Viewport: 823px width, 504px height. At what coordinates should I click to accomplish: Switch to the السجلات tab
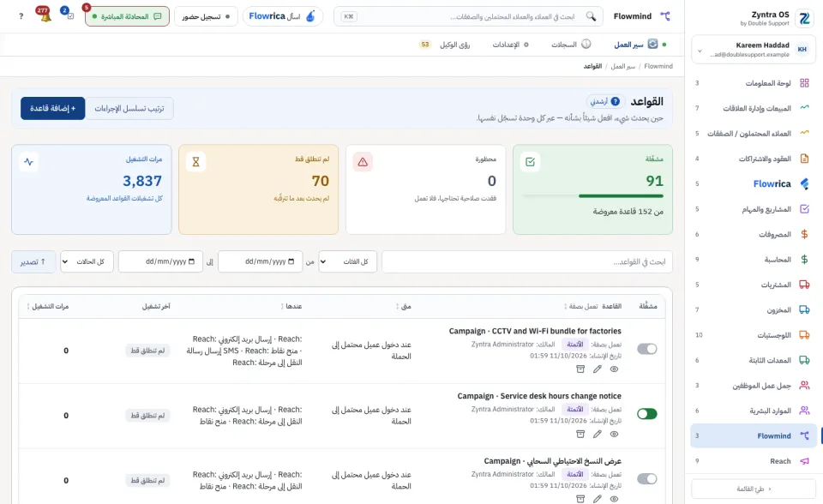click(571, 45)
